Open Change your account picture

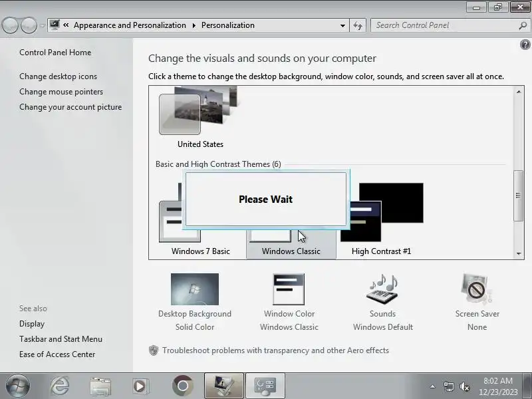70,107
